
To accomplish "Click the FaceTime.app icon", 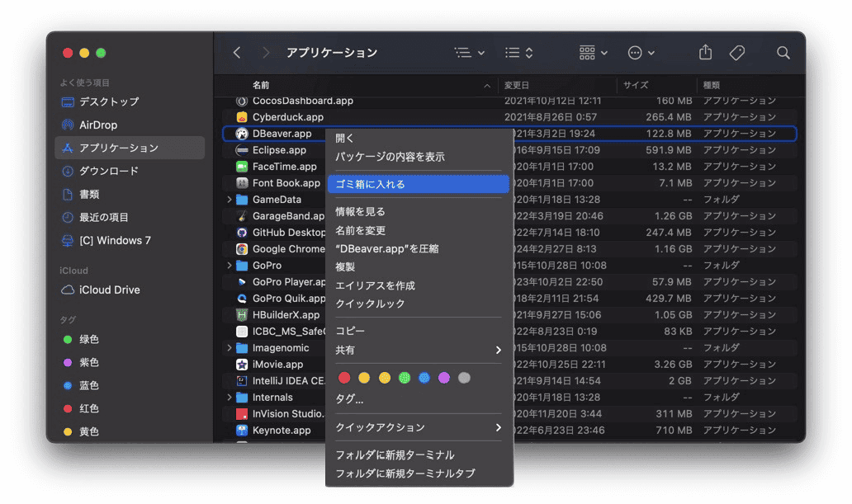I will point(242,167).
